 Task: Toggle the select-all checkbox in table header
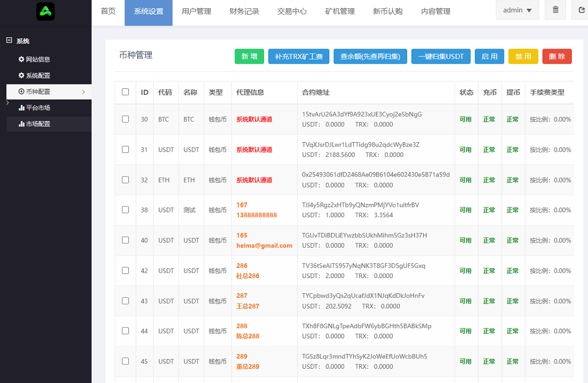125,92
